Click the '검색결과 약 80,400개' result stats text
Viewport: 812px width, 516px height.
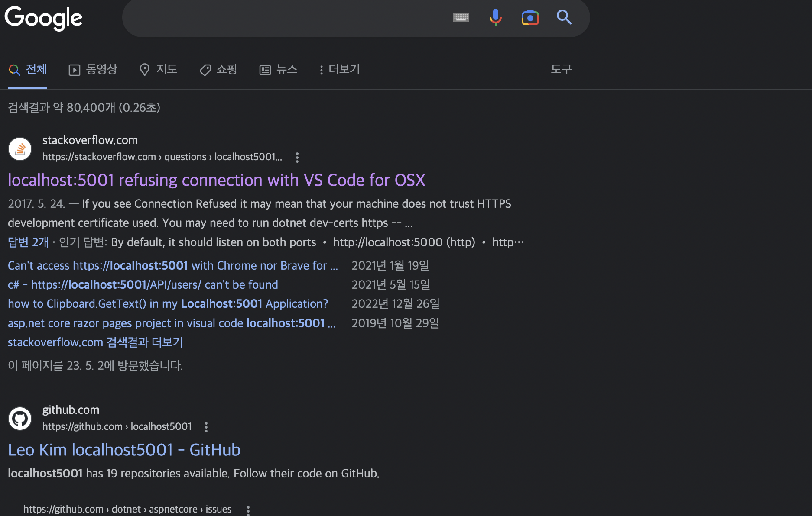pos(84,107)
